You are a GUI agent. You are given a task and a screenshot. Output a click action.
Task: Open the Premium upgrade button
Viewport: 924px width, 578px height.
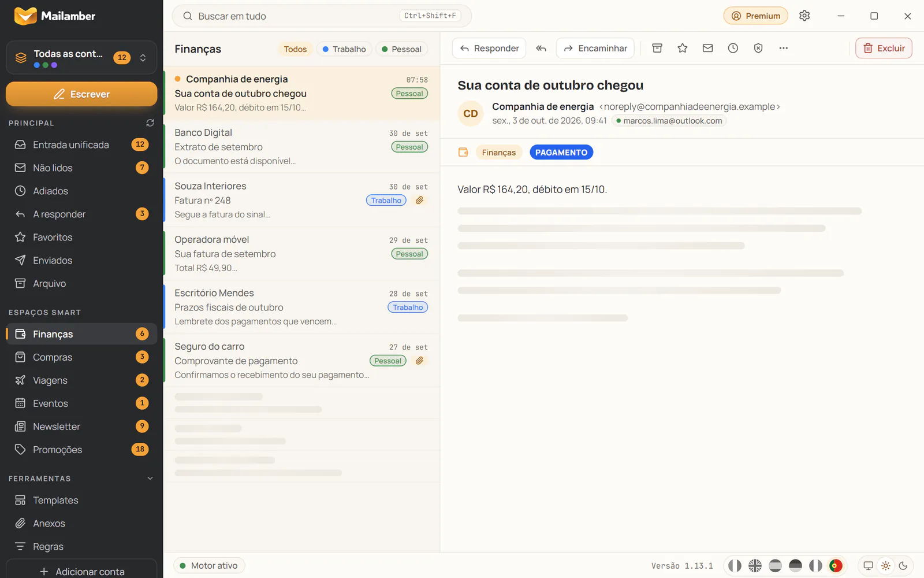tap(756, 16)
